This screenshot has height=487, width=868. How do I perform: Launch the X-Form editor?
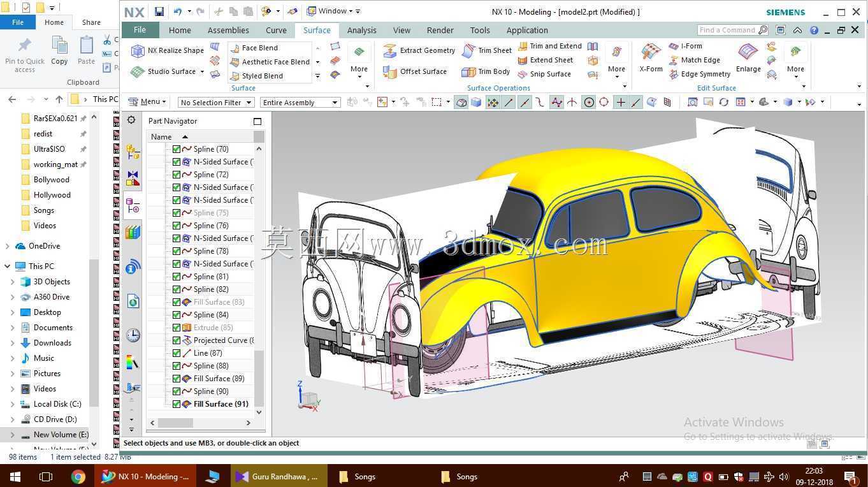click(651, 57)
